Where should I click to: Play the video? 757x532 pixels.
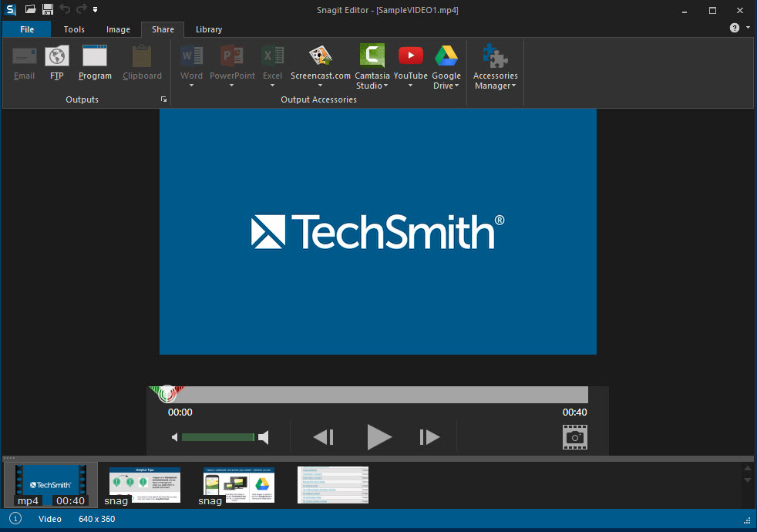point(379,437)
